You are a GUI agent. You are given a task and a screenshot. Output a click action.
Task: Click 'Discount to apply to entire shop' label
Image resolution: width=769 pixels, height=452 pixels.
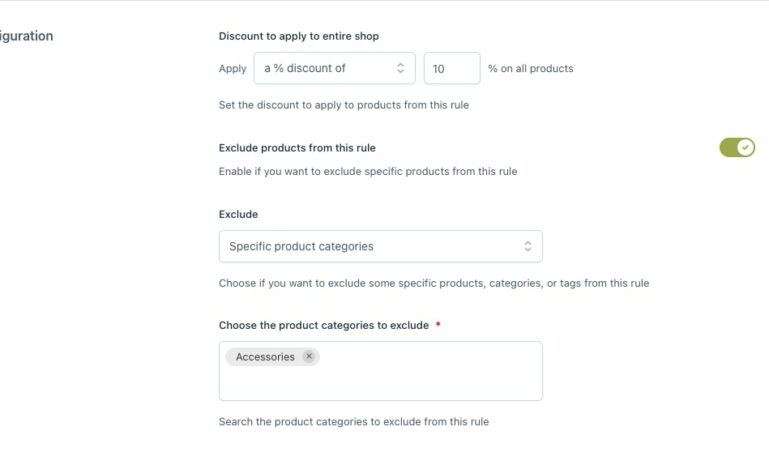[298, 36]
